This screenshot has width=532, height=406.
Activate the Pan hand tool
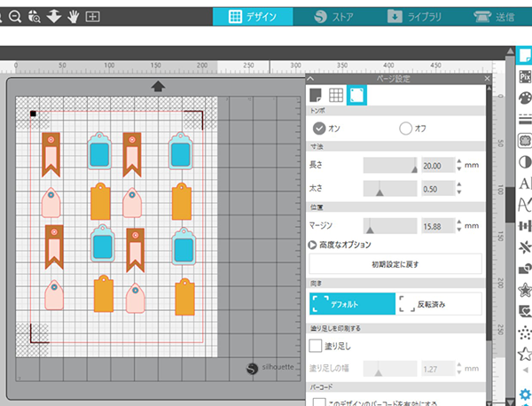74,16
